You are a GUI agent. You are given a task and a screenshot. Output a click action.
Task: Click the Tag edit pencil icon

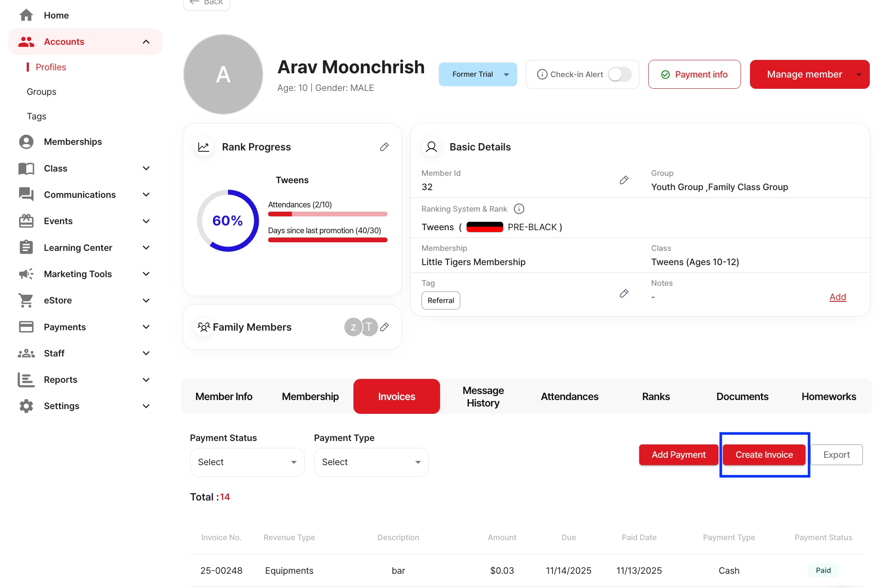tap(624, 294)
